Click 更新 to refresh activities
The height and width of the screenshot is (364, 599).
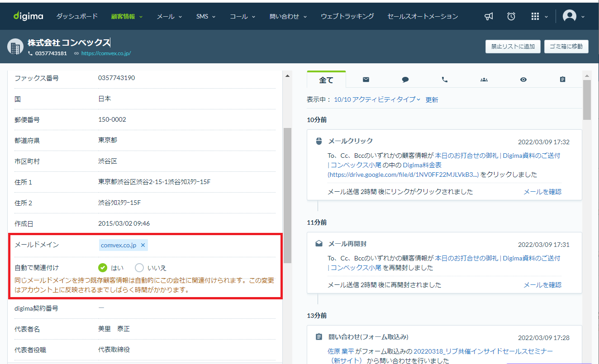[x=432, y=99]
